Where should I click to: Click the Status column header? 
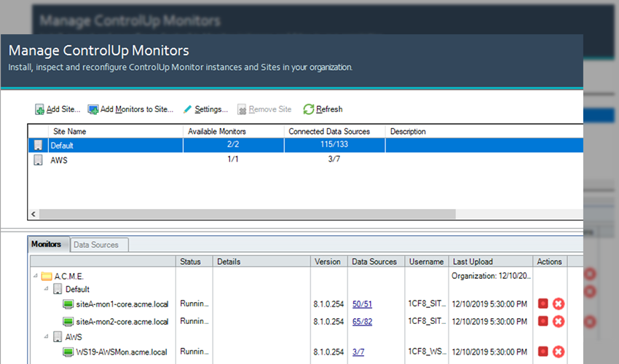[194, 261]
